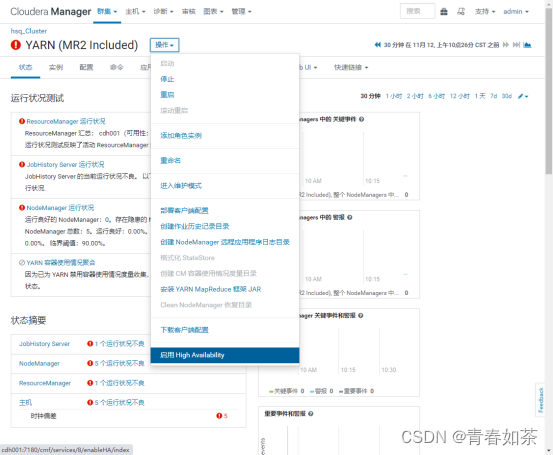Open help icon for NodeManagers 关键事件 chart
Image resolution: width=553 pixels, height=455 pixels.
point(361,119)
